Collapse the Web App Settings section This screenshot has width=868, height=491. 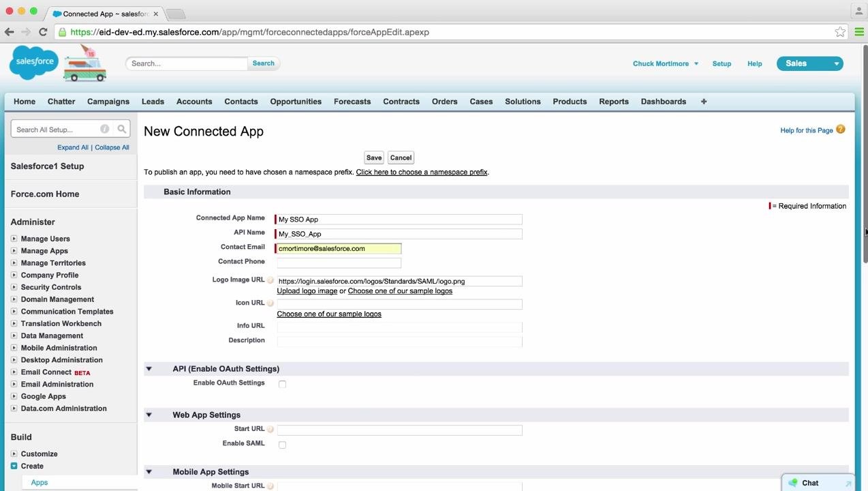(x=149, y=415)
